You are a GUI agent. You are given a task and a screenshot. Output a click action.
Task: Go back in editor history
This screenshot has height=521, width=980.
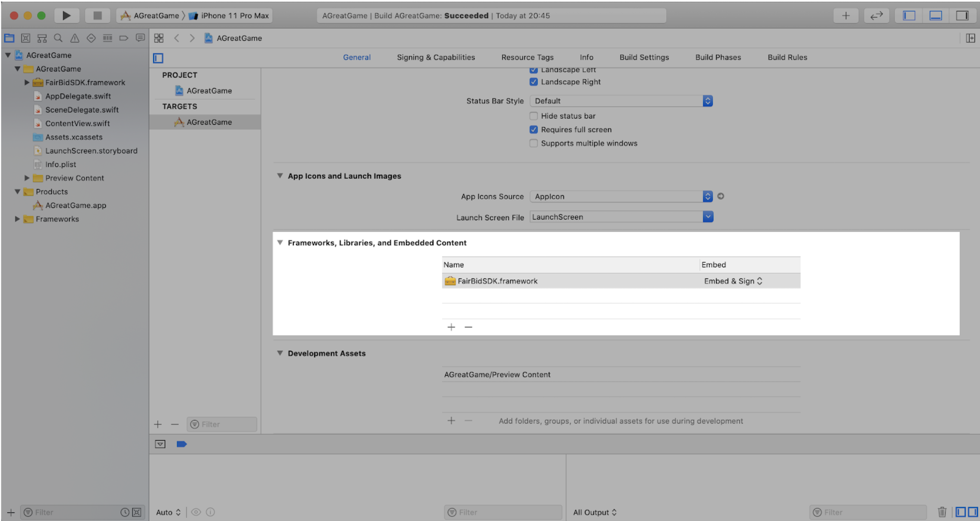pyautogui.click(x=177, y=38)
